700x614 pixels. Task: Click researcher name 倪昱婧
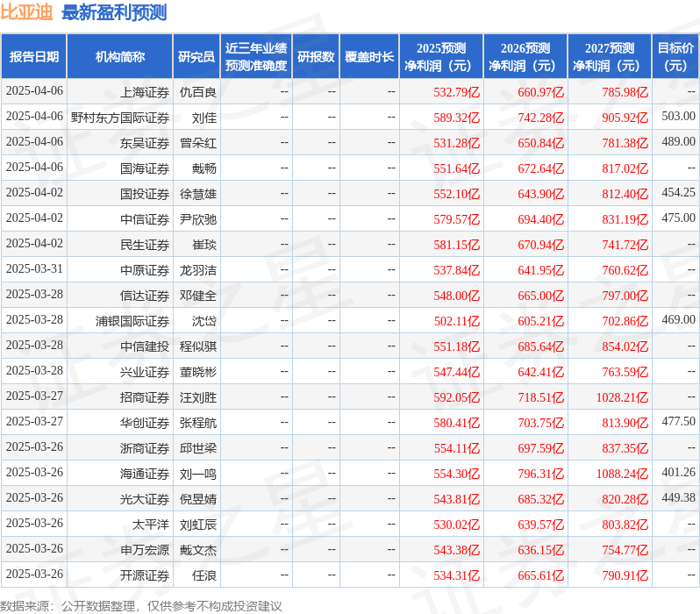pyautogui.click(x=197, y=500)
